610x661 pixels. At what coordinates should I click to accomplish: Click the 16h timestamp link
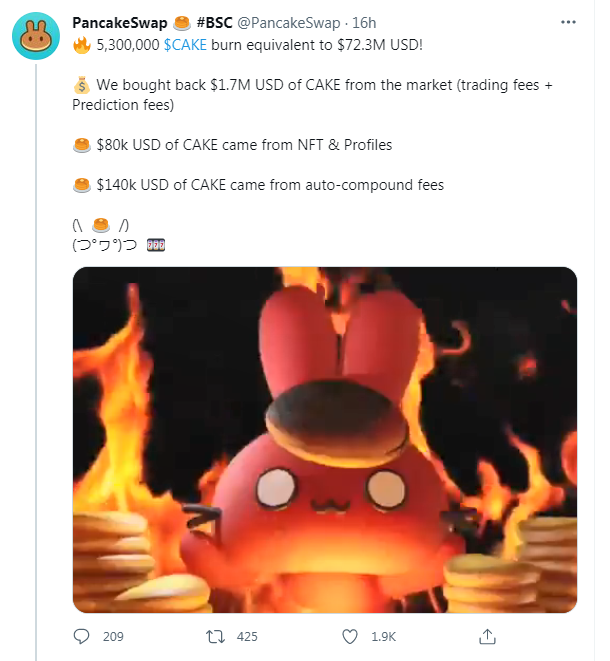(364, 23)
